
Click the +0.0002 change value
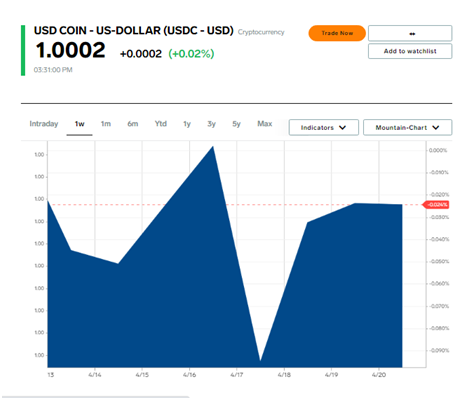(x=141, y=54)
